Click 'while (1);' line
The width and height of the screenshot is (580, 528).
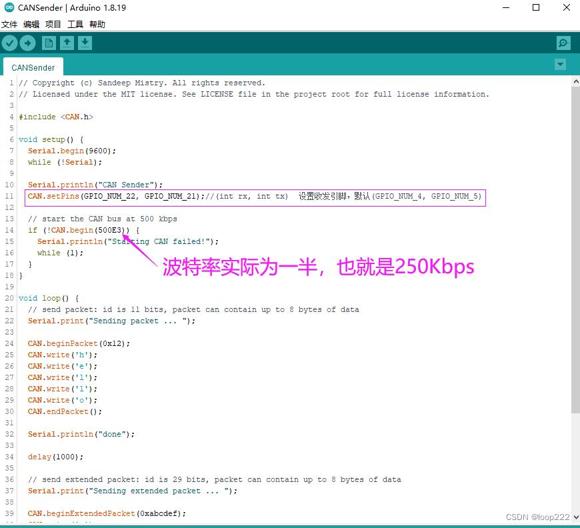coord(60,253)
